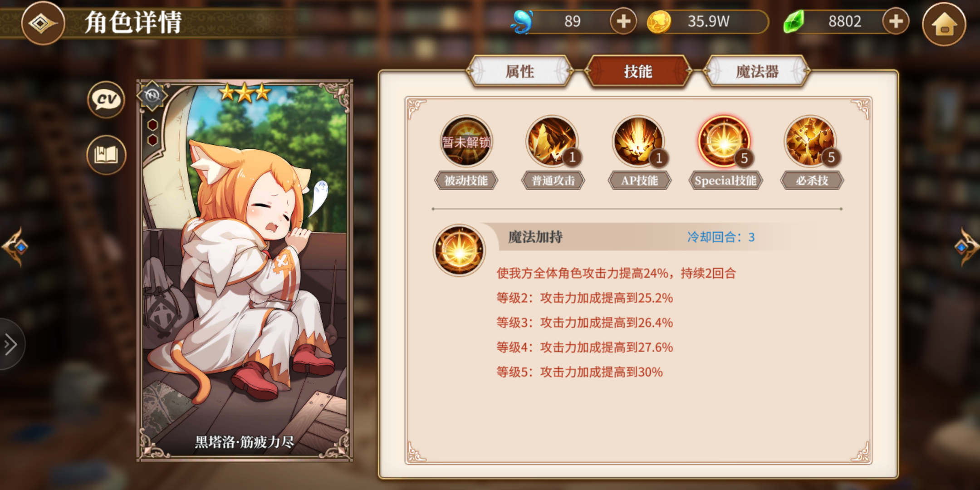Toggle the emblem icon at card corner
The height and width of the screenshot is (490, 980).
pos(152,96)
